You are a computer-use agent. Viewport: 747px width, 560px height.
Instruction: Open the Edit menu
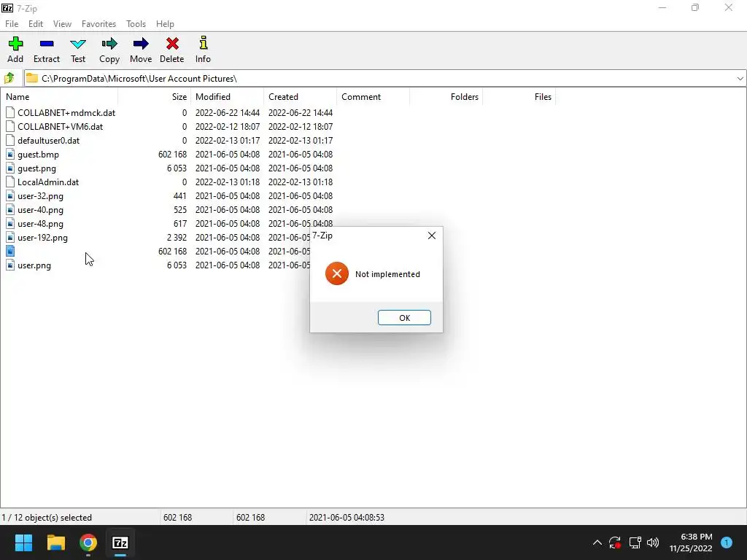click(x=36, y=24)
